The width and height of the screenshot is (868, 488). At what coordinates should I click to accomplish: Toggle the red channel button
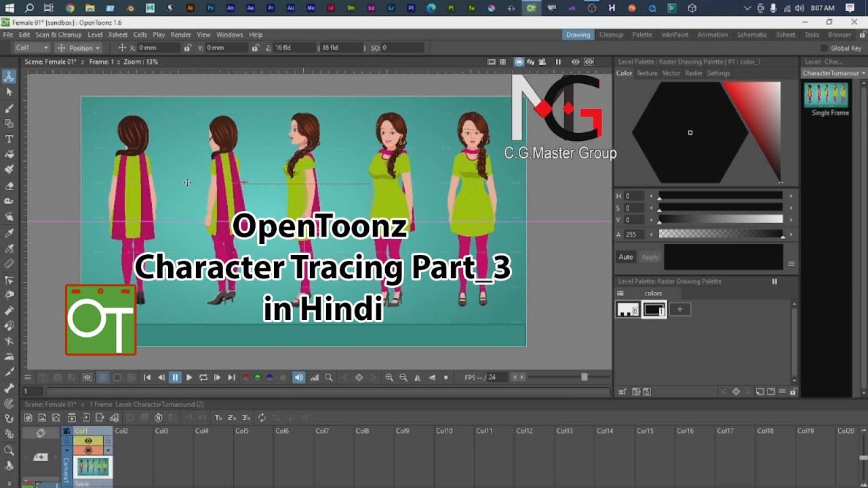(245, 378)
